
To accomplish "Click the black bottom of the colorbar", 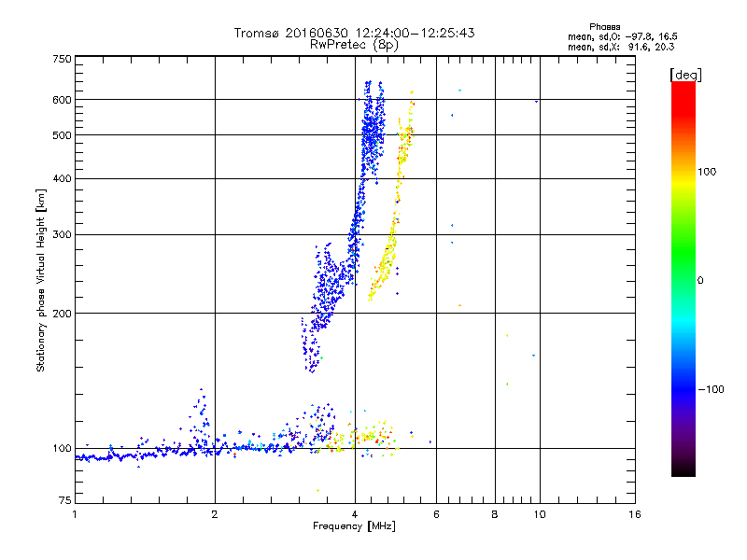I will tap(684, 469).
